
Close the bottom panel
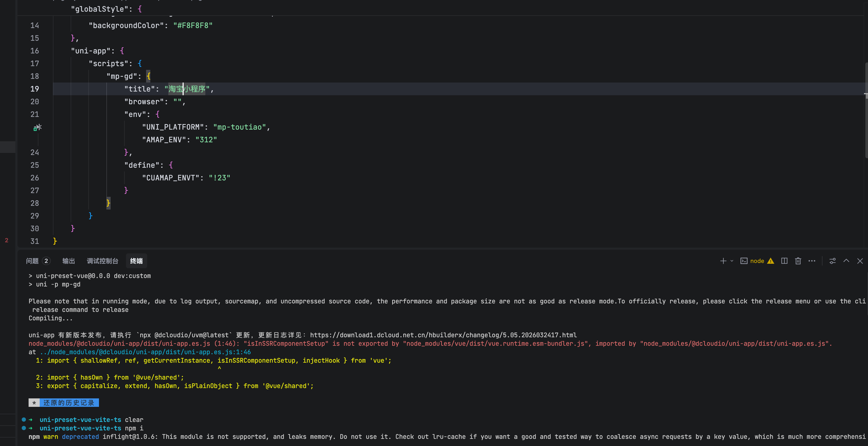(860, 261)
